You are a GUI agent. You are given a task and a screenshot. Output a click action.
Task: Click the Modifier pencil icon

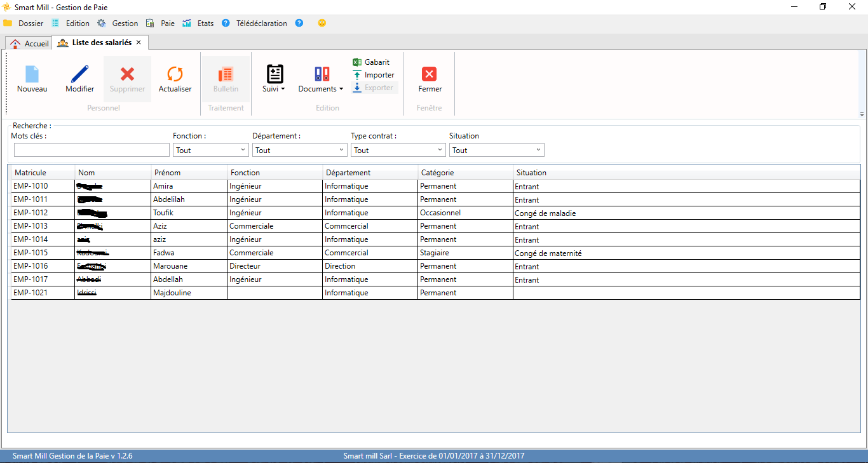click(80, 74)
